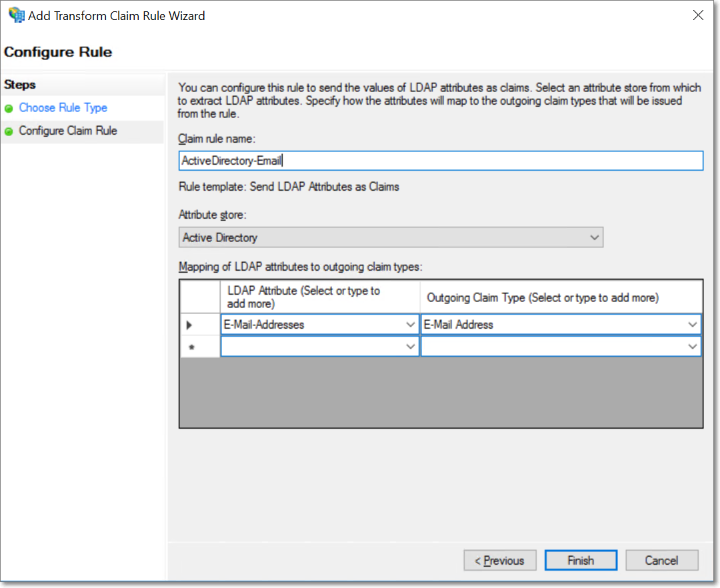Click the wizard icon in the title bar
Image resolution: width=720 pixels, height=588 pixels.
[x=16, y=15]
